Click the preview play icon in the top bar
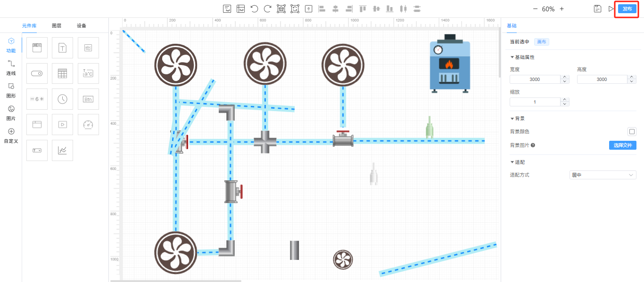This screenshot has height=282, width=644. point(611,8)
